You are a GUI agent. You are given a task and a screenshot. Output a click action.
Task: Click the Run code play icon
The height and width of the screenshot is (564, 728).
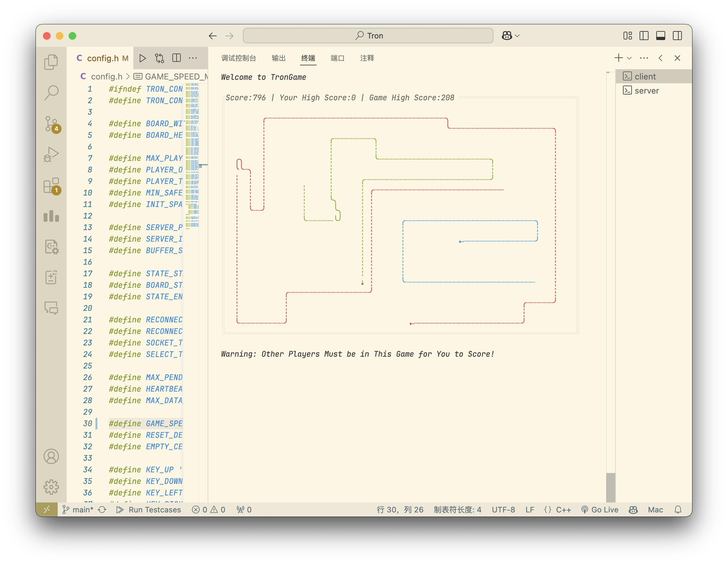tap(143, 58)
